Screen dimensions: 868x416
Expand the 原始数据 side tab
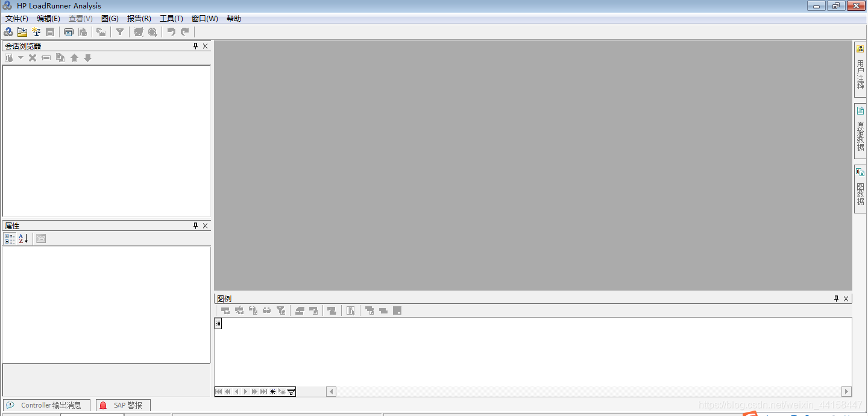[x=860, y=131]
